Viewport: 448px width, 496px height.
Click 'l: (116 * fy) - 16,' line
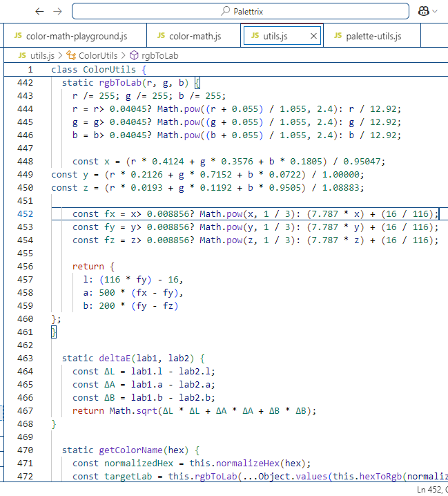(133, 280)
